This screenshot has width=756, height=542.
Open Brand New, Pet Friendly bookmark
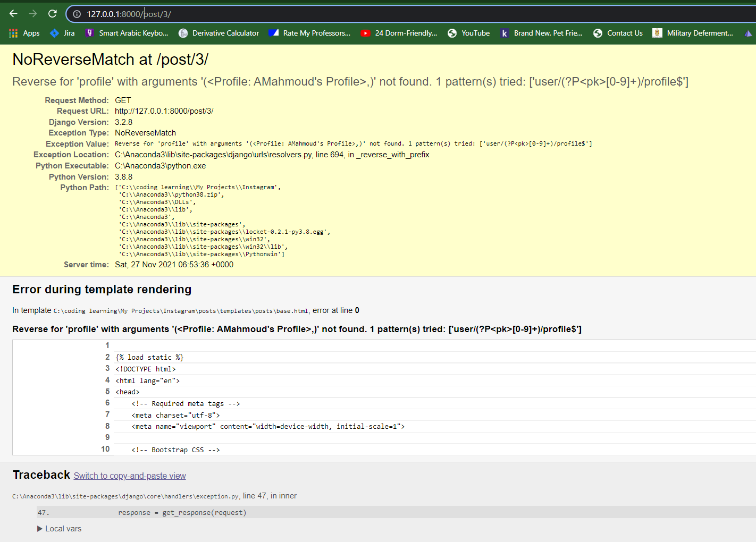[541, 33]
